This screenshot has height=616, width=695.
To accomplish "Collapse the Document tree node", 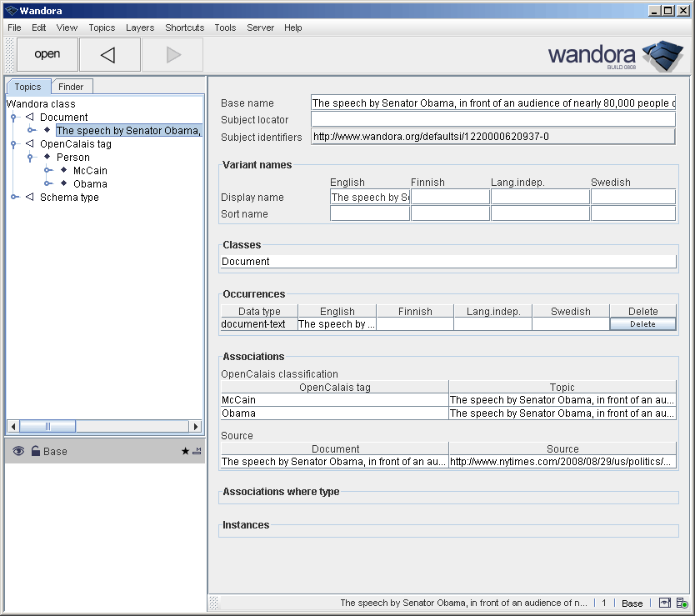I will [x=14, y=118].
